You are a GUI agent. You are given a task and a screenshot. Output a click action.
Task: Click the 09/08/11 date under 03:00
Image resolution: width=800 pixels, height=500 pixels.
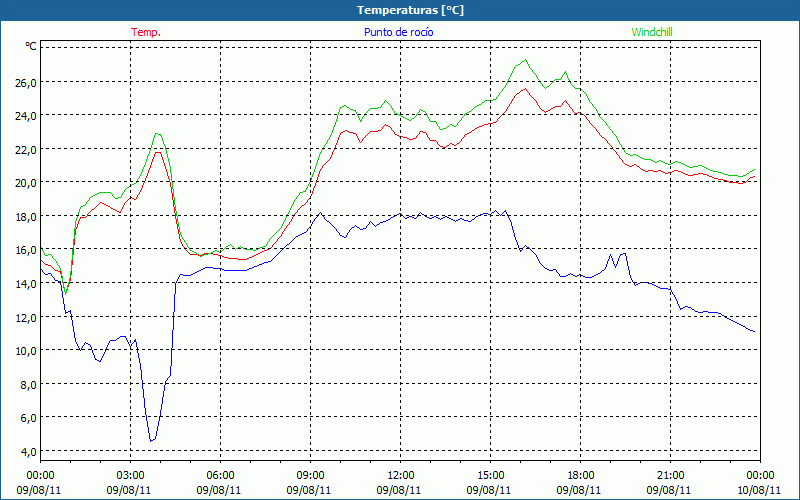point(129,490)
